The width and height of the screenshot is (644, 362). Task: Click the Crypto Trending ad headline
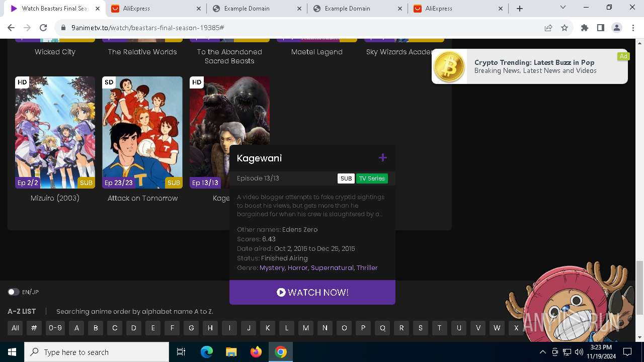534,62
